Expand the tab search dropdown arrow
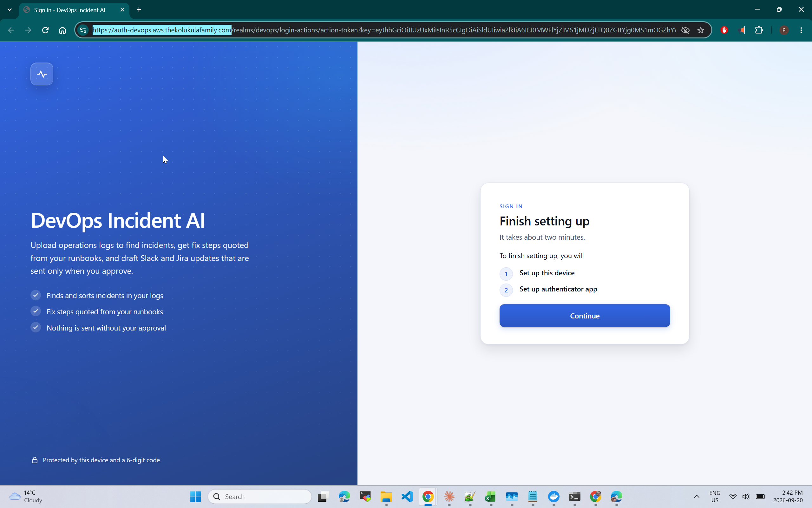Image resolution: width=812 pixels, height=508 pixels. [x=10, y=10]
